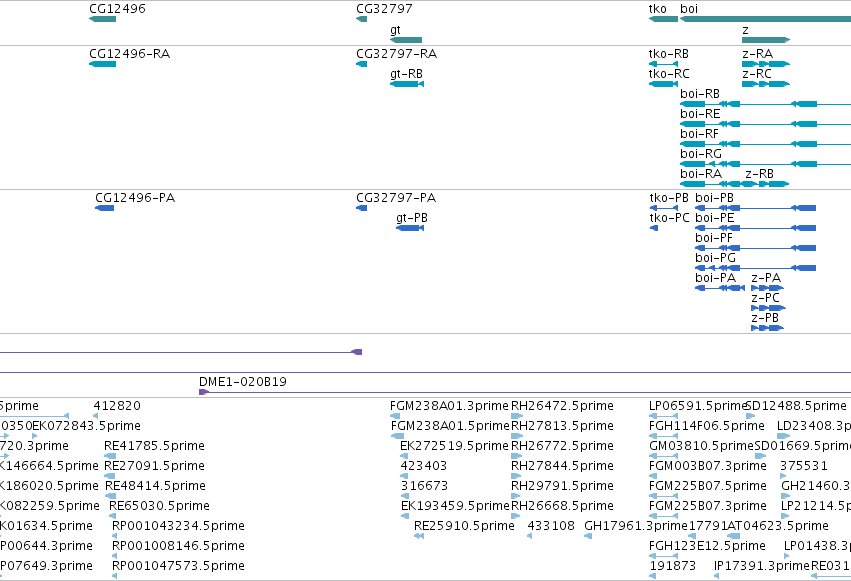851x581 pixels.
Task: Select the boi gene bar
Action: click(x=765, y=19)
